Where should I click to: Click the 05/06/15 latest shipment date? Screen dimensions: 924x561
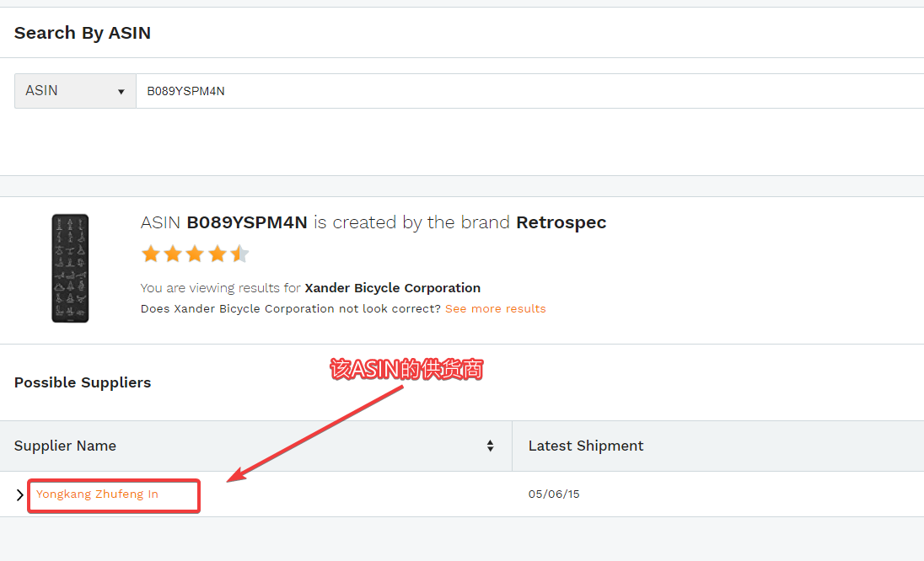[x=554, y=494]
